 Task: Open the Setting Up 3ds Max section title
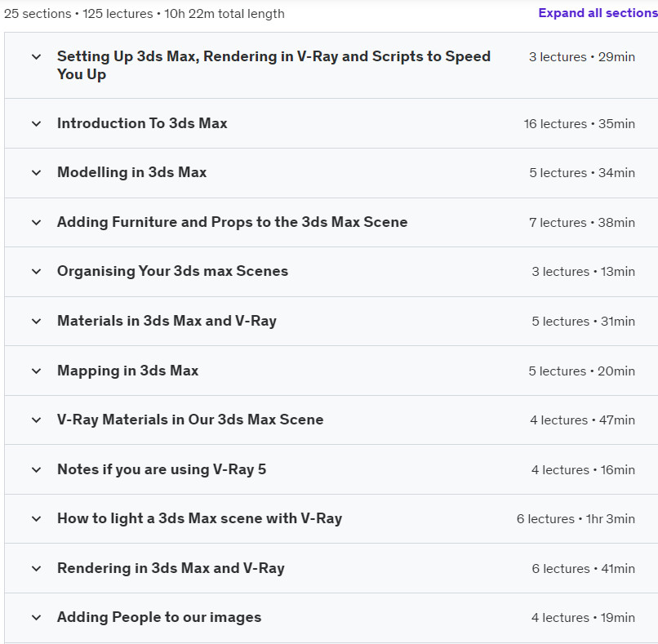(273, 65)
